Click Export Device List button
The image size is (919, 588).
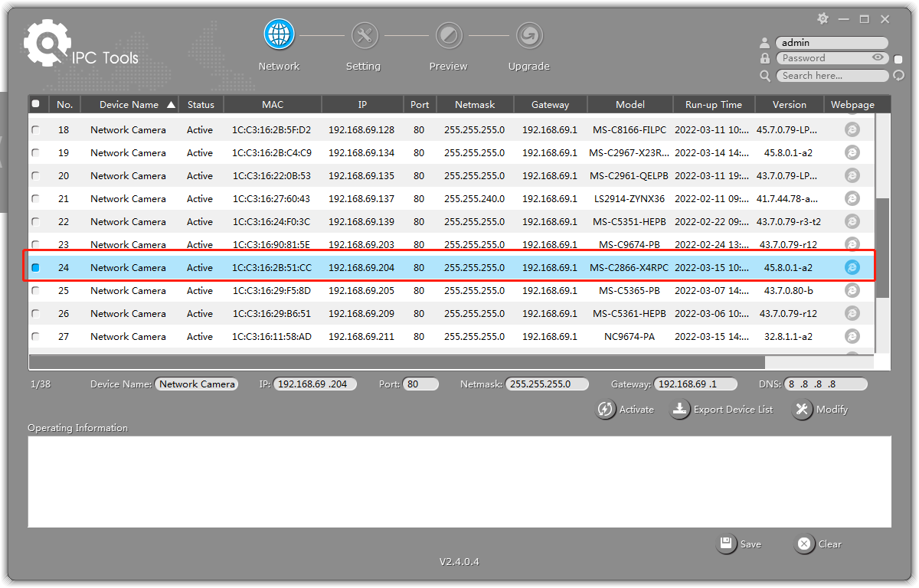(722, 410)
